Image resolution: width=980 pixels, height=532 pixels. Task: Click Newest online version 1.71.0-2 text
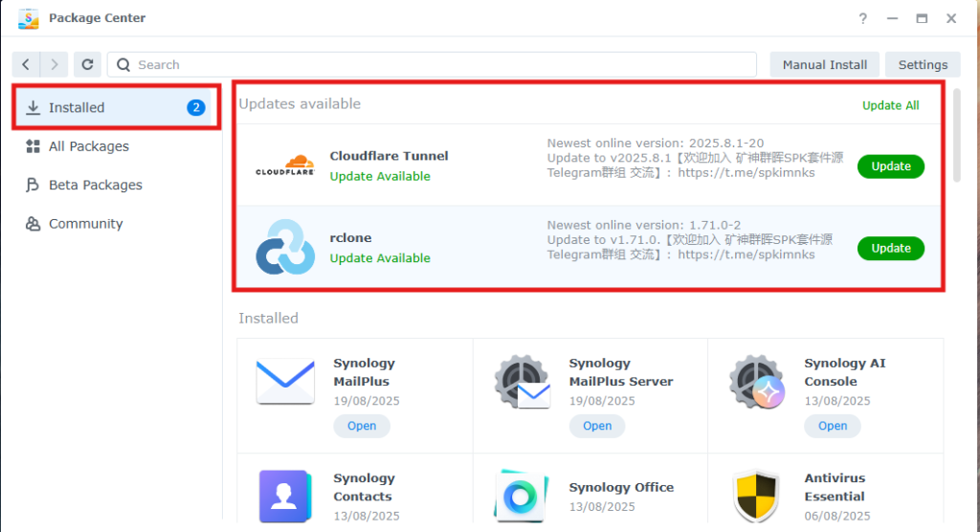[644, 225]
